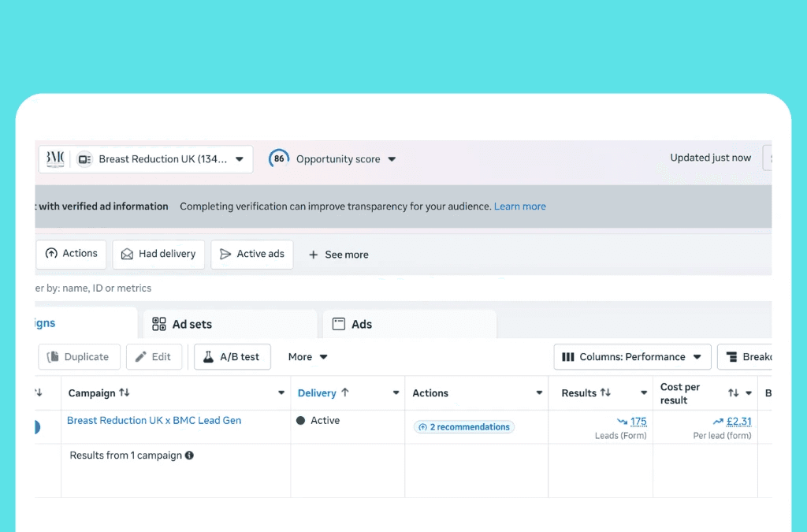This screenshot has height=532, width=807.
Task: Apply the Actions filter button
Action: pyautogui.click(x=71, y=254)
